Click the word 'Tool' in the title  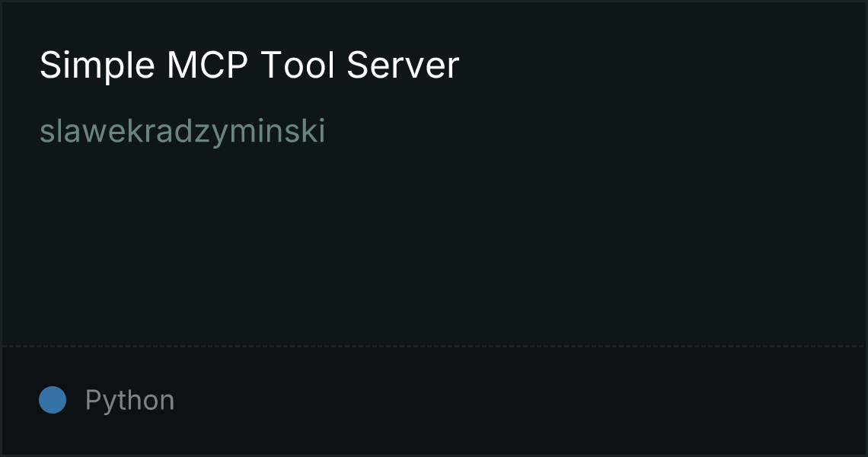pos(297,66)
